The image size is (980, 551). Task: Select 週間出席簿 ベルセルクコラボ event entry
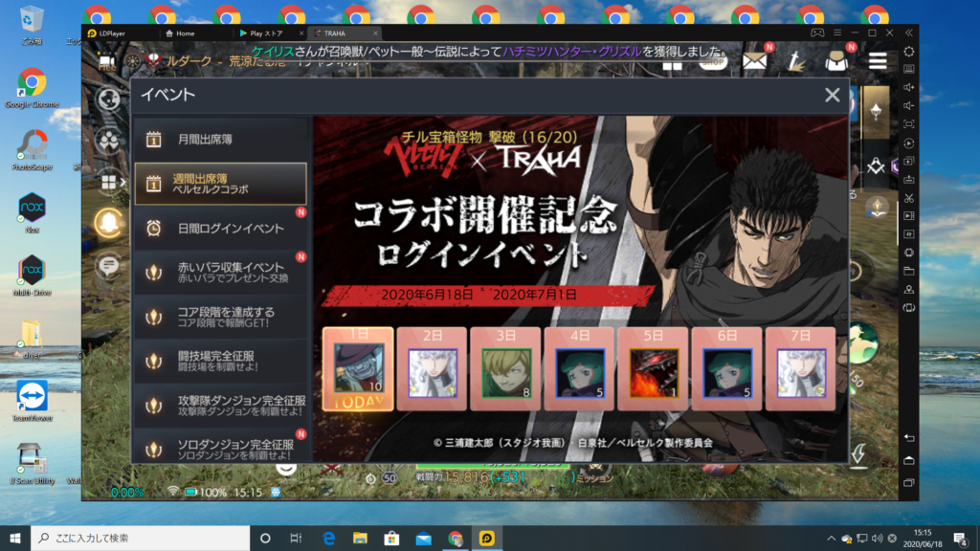[x=221, y=184]
